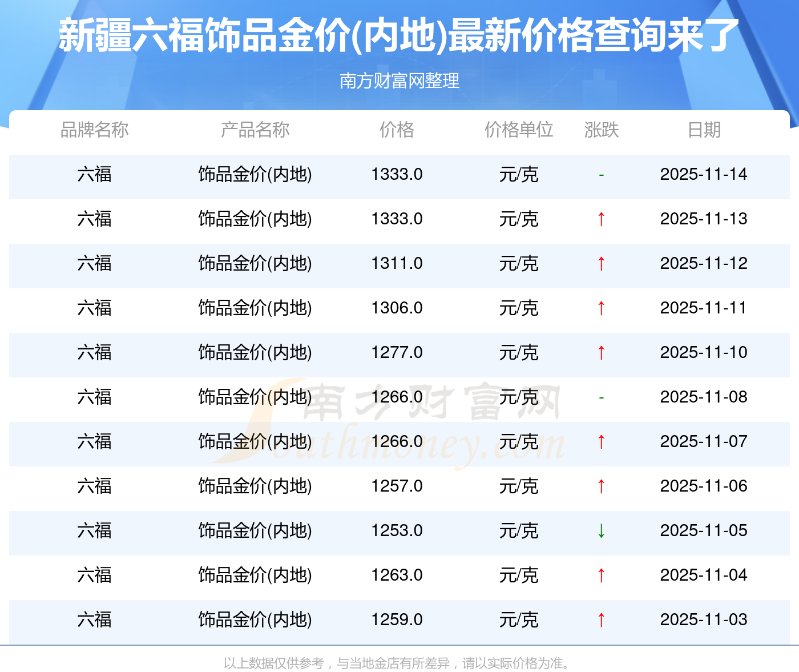Select 饰品金价(内地) in the 2025-11-06 row
Viewport: 799px width, 672px height.
click(x=255, y=486)
